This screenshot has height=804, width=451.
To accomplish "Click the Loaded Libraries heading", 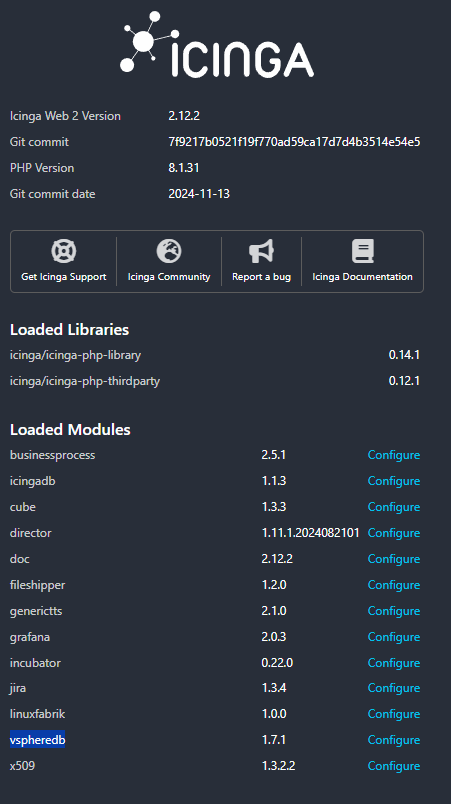I will click(x=69, y=330).
